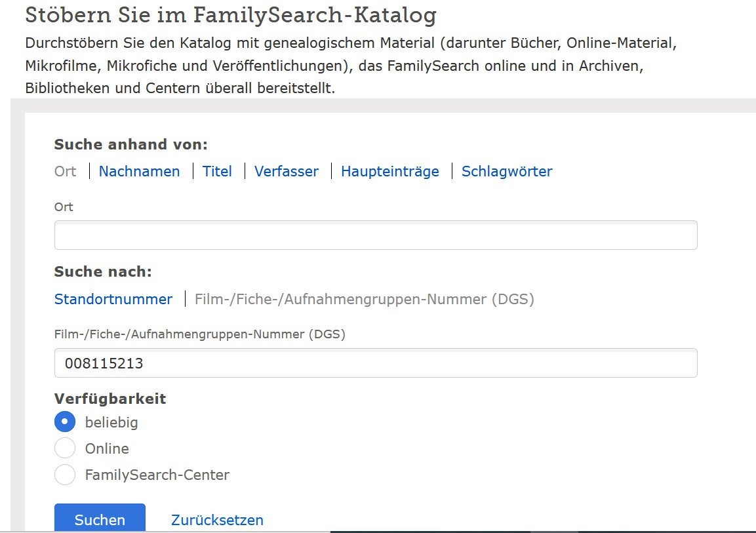Open the Haupteinträge search tab
Viewport: 756px width, 533px height.
[x=390, y=171]
